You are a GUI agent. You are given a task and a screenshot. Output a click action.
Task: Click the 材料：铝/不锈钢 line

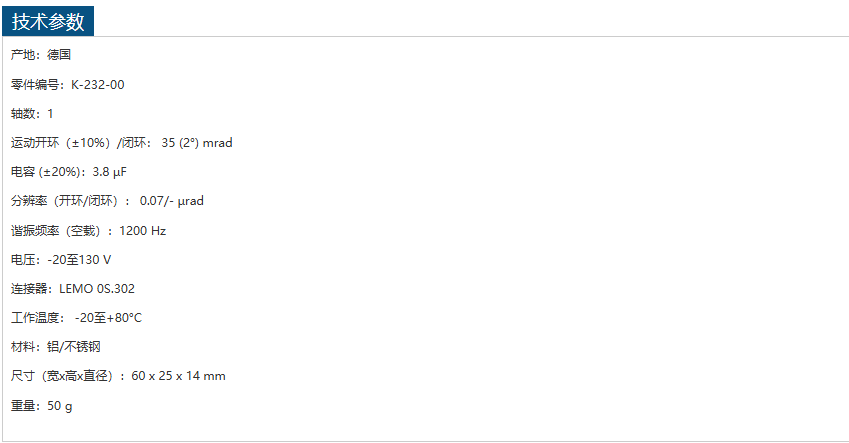click(56, 347)
